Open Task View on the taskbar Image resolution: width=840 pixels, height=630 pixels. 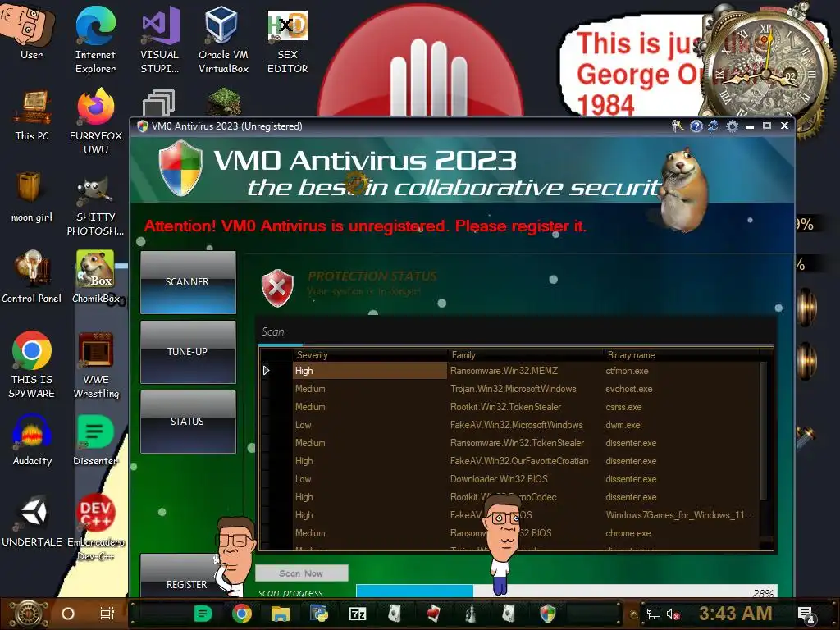click(x=107, y=614)
